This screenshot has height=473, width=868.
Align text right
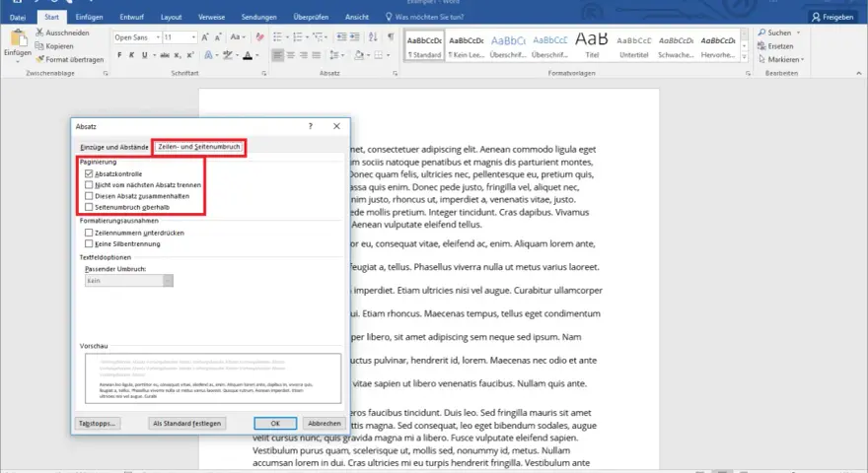click(x=304, y=55)
